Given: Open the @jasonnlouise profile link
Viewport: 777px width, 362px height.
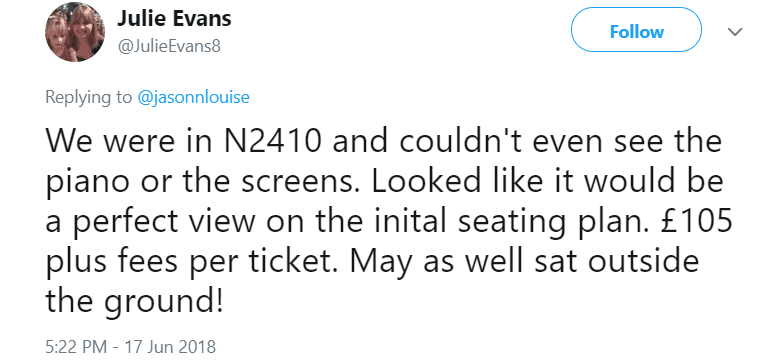Looking at the screenshot, I should click(x=193, y=97).
